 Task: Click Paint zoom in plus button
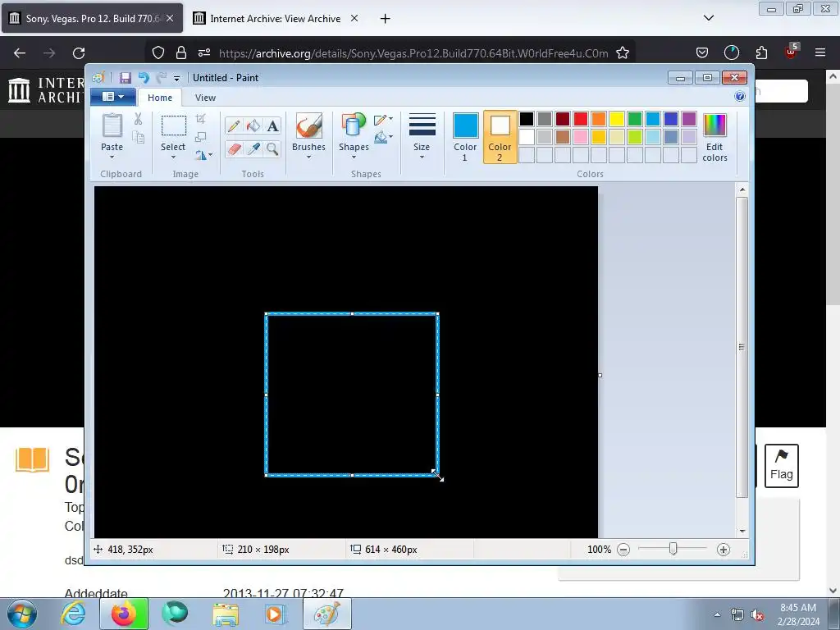click(724, 550)
